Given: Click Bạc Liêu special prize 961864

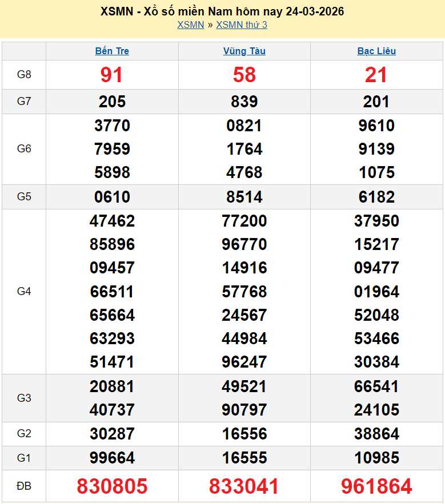Looking at the screenshot, I should [x=376, y=486].
